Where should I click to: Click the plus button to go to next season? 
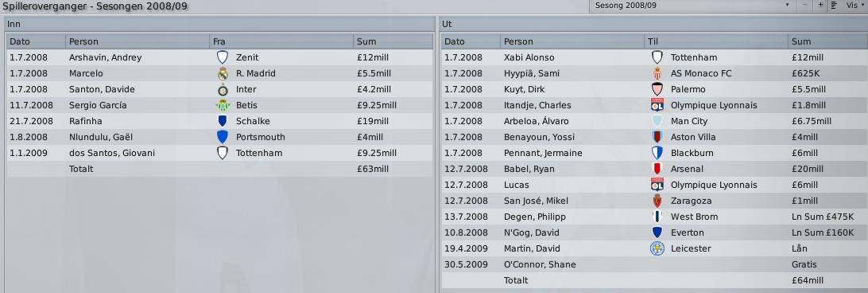820,5
